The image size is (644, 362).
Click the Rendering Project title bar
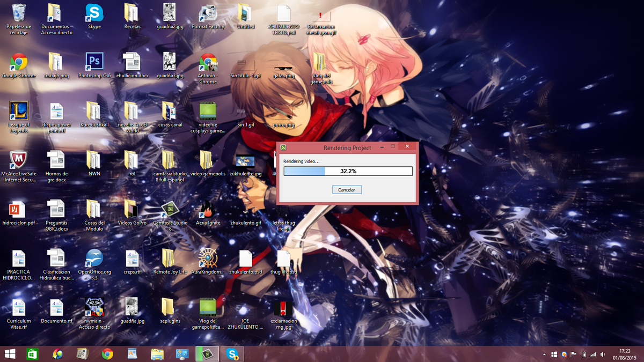coord(347,147)
